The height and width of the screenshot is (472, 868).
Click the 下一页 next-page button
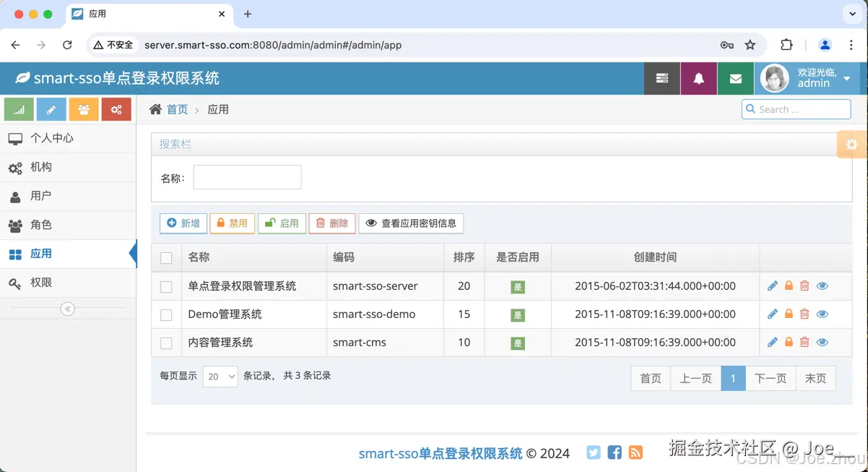coord(771,378)
